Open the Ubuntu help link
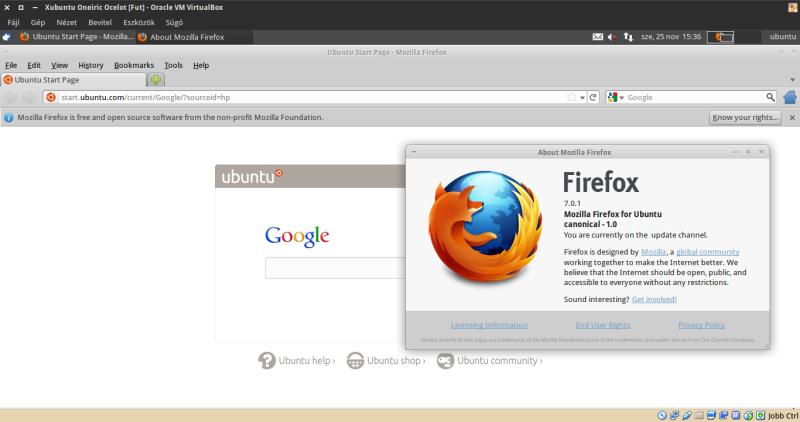The image size is (800, 422). (x=296, y=360)
